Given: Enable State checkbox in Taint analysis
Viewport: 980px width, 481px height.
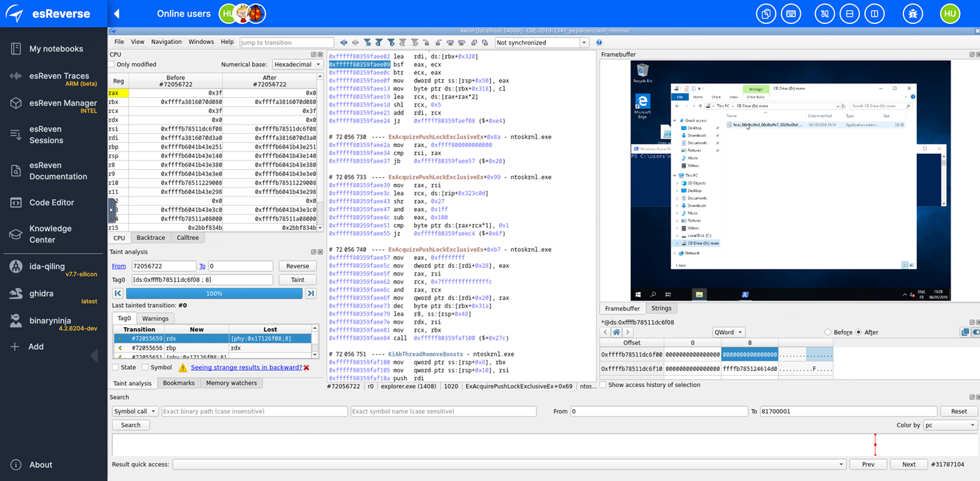Looking at the screenshot, I should [x=115, y=368].
